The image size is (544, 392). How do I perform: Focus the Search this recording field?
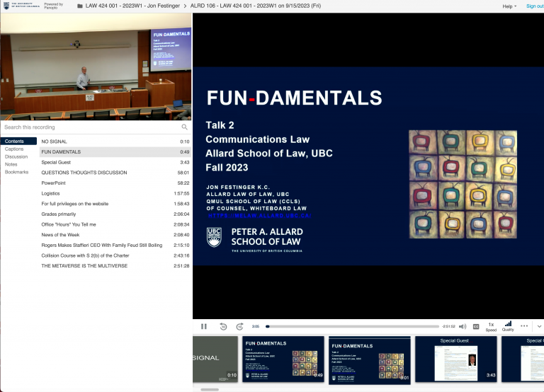click(x=92, y=127)
